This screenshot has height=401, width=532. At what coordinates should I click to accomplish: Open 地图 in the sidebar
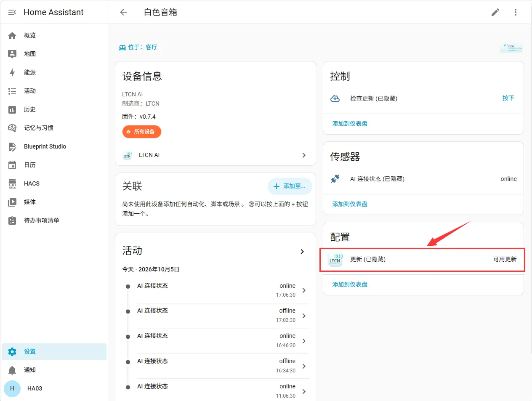[54, 54]
